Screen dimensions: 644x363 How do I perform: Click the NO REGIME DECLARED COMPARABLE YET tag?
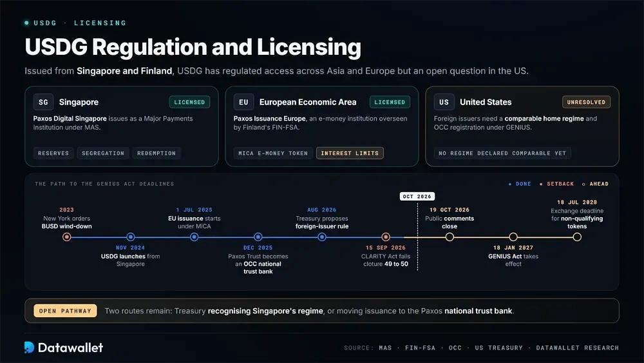coord(502,153)
